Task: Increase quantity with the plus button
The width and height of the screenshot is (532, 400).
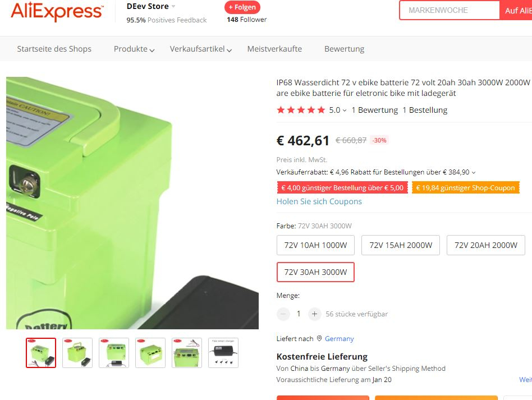Action: click(x=314, y=314)
